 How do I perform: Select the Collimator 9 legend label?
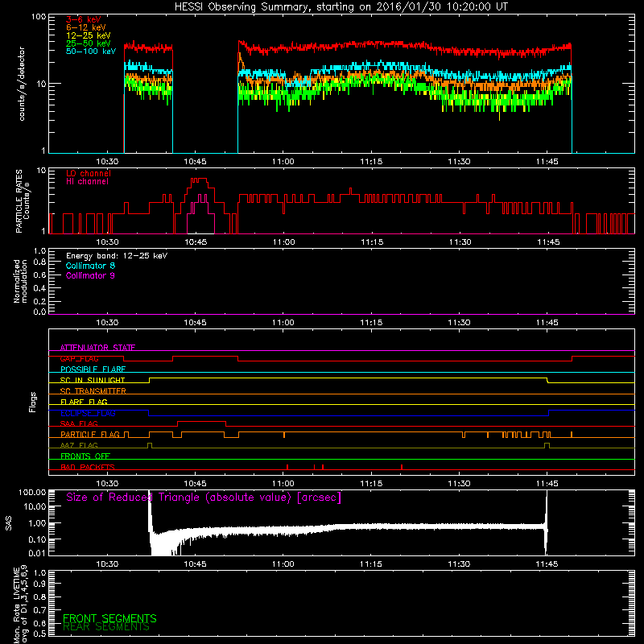[90, 275]
